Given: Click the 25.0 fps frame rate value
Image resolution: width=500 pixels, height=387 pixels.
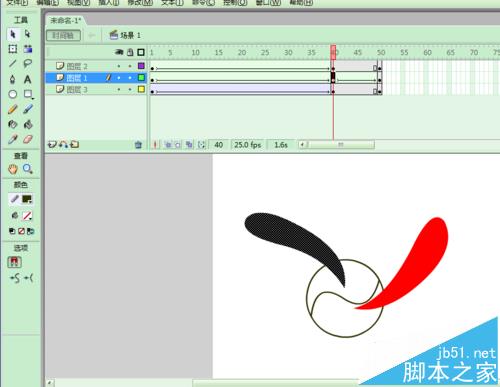Looking at the screenshot, I should [x=247, y=145].
